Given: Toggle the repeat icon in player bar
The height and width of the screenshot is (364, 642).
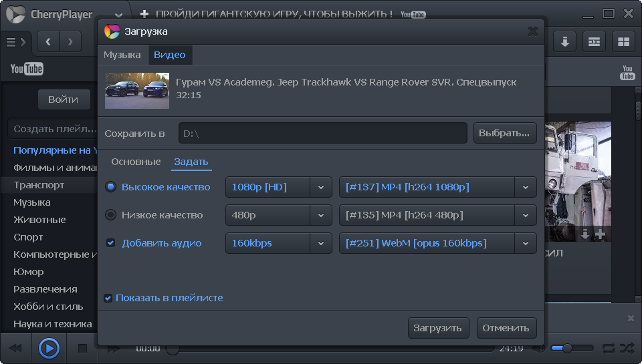Looking at the screenshot, I should tap(609, 349).
